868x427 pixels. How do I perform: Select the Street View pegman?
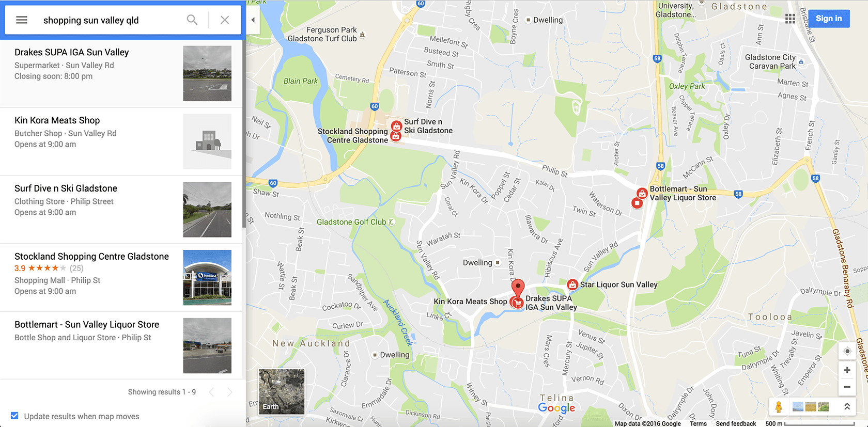pyautogui.click(x=779, y=407)
